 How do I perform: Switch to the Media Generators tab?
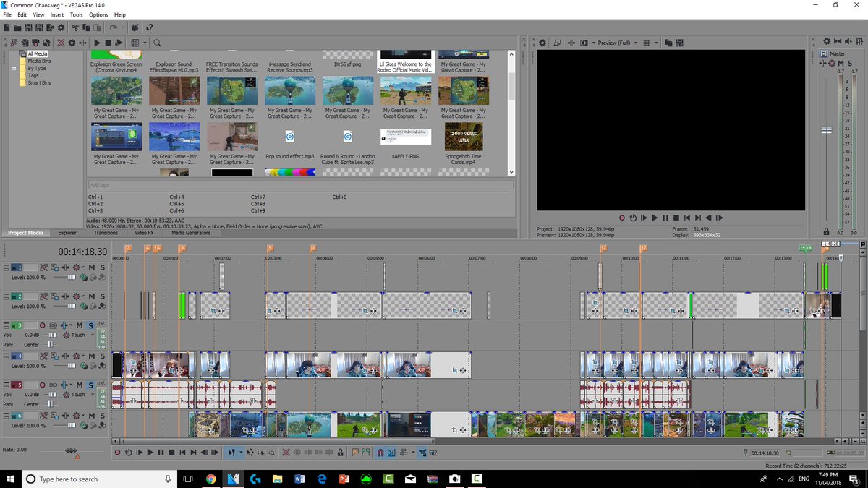(190, 233)
